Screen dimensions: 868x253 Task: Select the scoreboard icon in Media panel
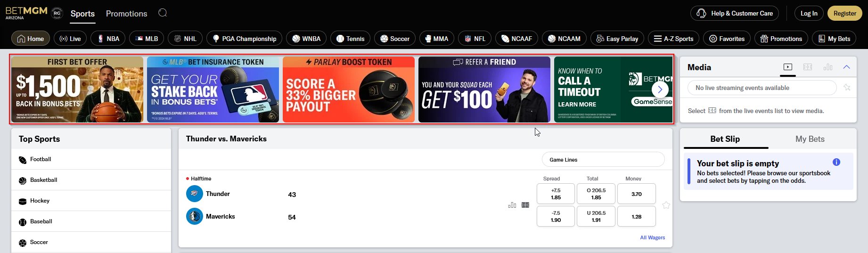point(808,67)
